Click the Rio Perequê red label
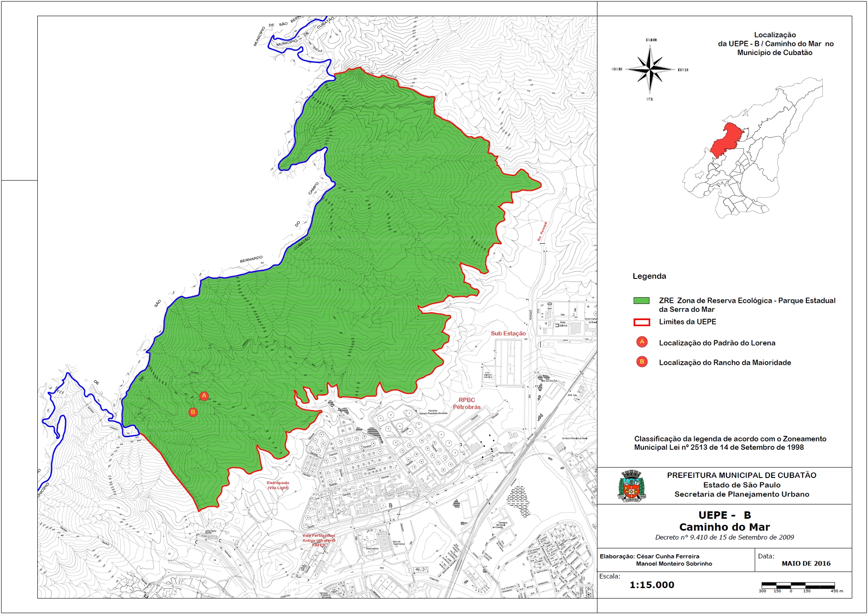The width and height of the screenshot is (868, 615). (x=542, y=232)
